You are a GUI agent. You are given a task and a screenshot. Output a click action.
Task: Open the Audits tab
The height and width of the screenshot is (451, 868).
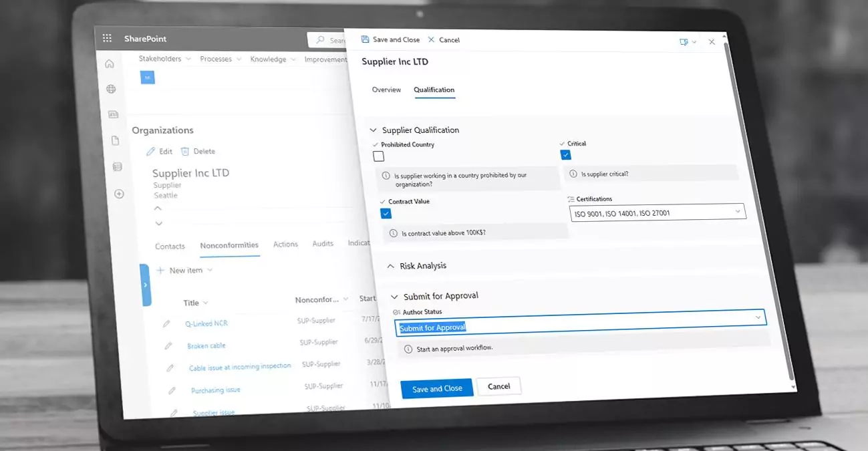[x=323, y=244]
